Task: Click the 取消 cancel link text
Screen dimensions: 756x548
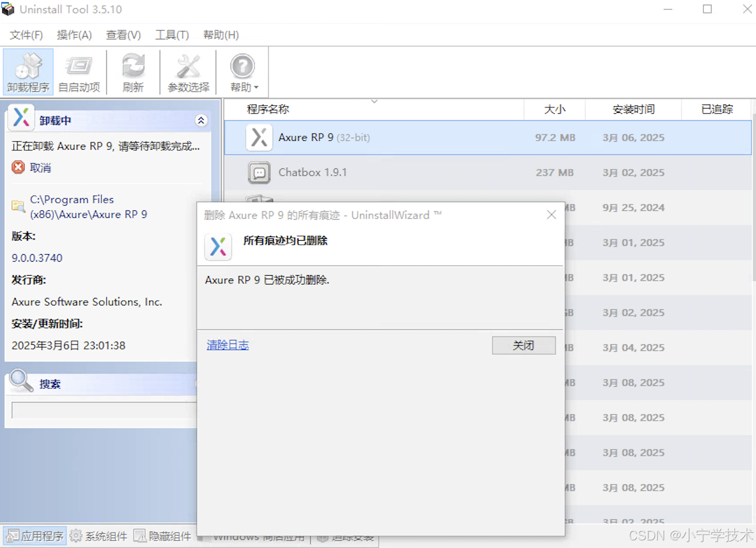Action: point(40,168)
